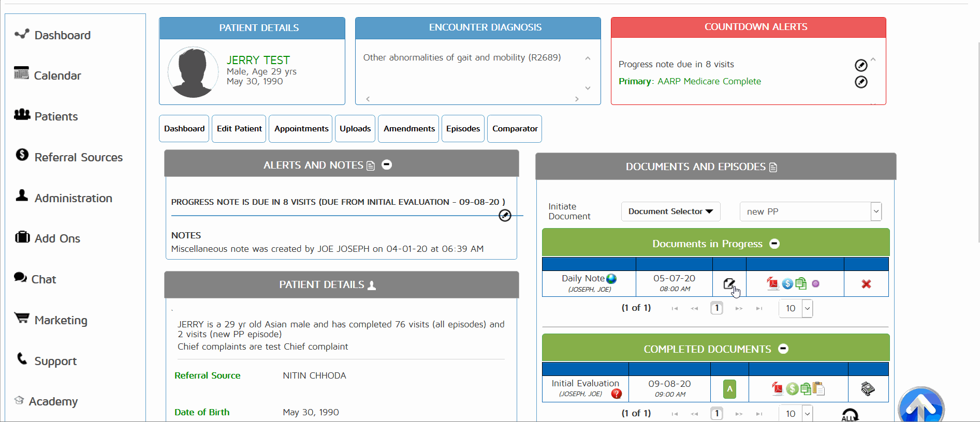
Task: Delete Daily Note with red X
Action: [x=866, y=284]
